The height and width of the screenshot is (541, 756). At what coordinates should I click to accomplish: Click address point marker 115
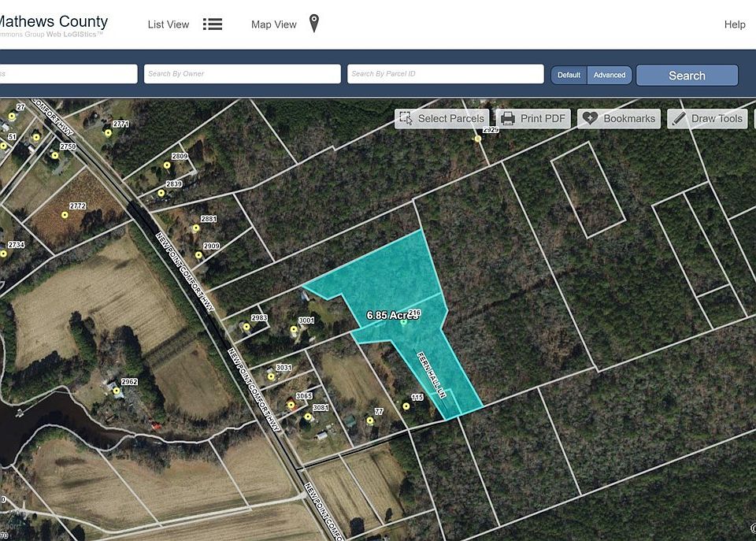coord(406,406)
